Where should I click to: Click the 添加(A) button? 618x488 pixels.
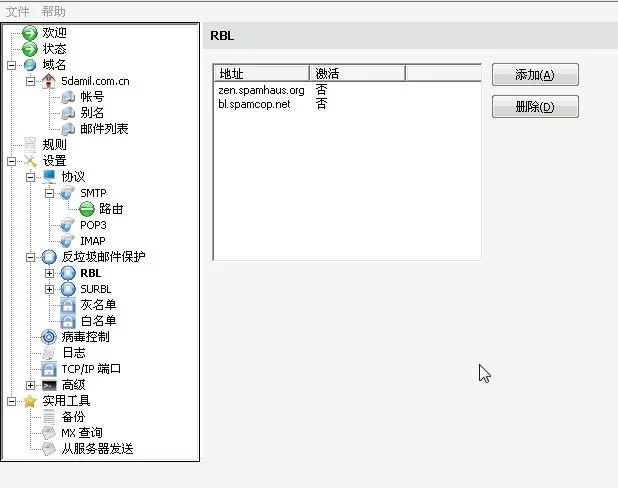(x=535, y=75)
